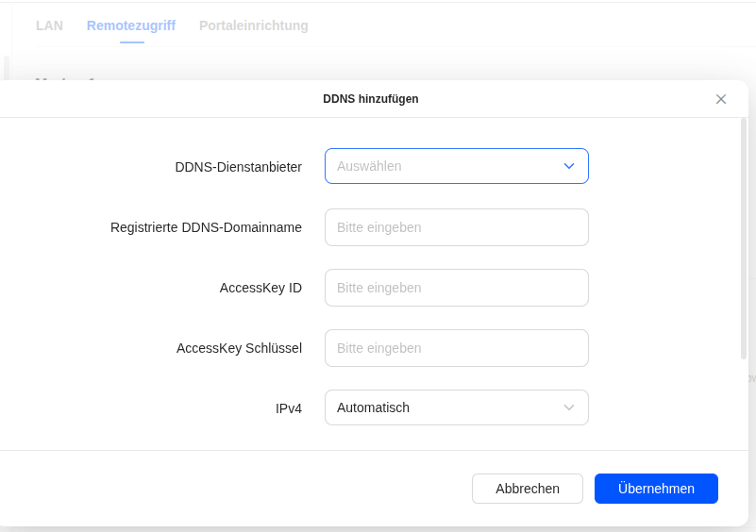The width and height of the screenshot is (756, 532).
Task: Click the 'AccessKey ID' label text
Action: click(x=260, y=288)
